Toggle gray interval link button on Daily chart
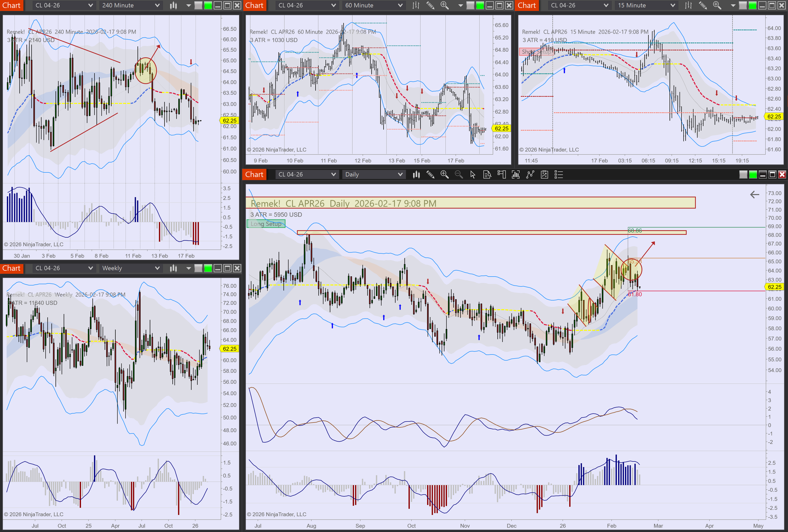 tap(743, 175)
